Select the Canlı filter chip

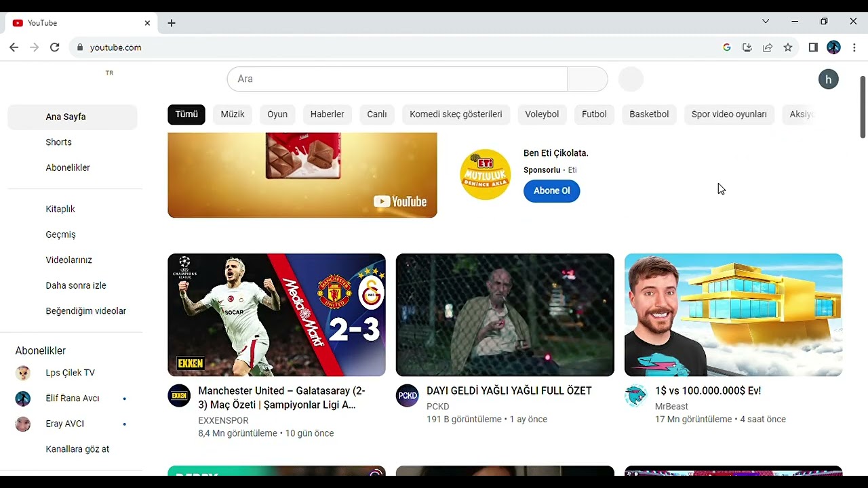[377, 115]
